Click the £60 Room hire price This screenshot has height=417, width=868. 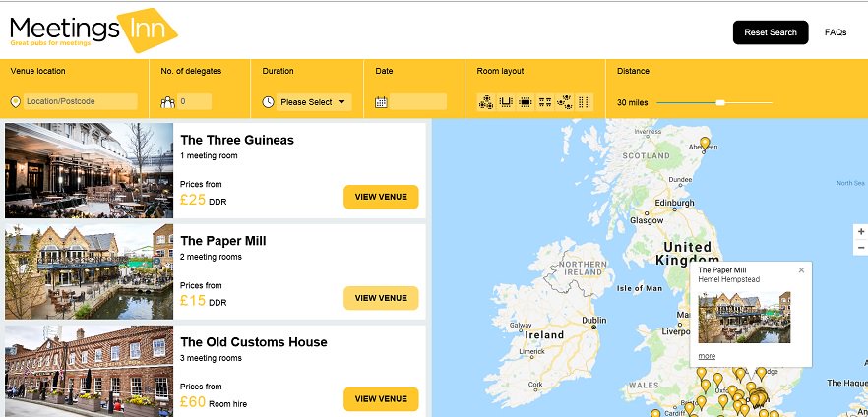point(214,402)
